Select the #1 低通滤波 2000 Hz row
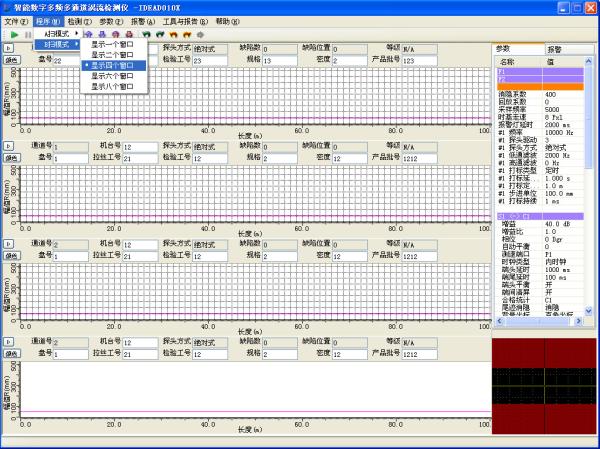 [x=540, y=155]
